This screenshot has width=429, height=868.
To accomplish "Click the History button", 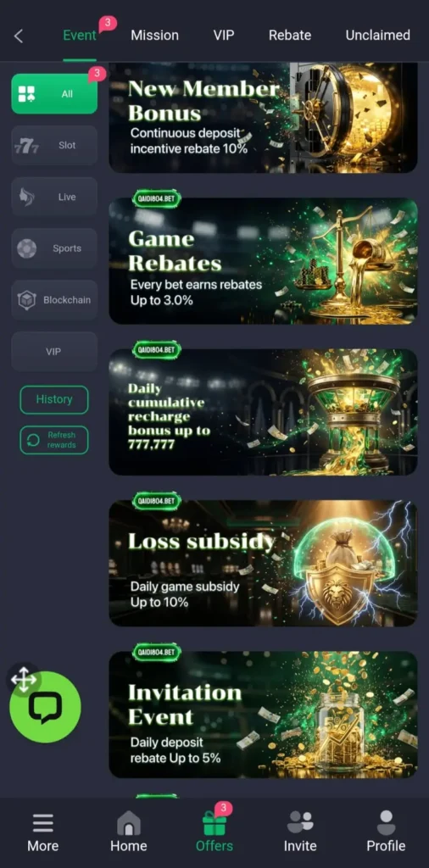I will [x=54, y=400].
